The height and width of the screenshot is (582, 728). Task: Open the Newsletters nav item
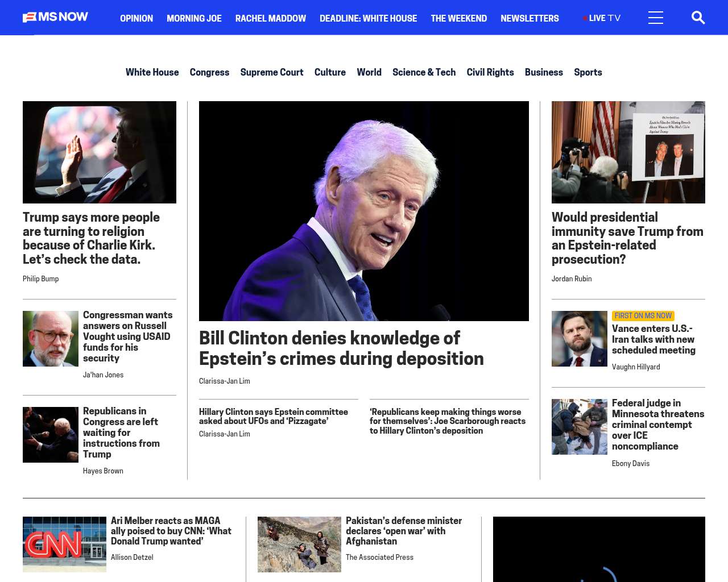click(x=530, y=18)
